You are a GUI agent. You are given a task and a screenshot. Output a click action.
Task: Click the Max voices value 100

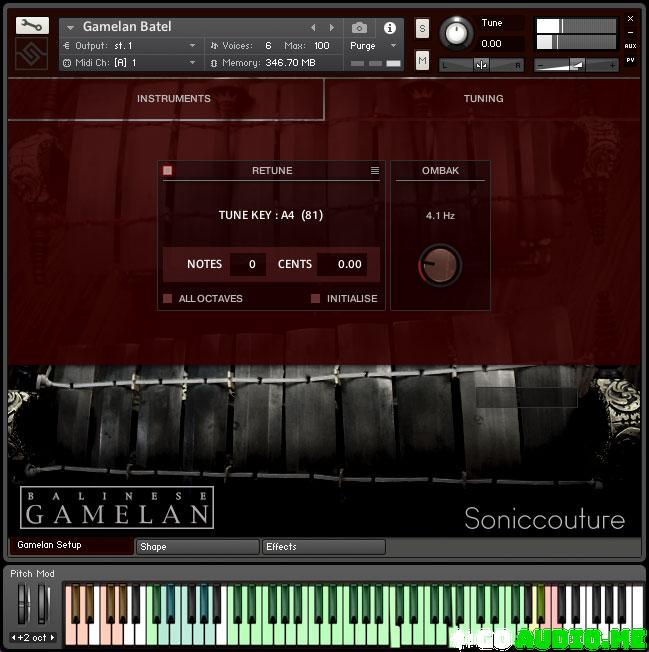pos(321,45)
